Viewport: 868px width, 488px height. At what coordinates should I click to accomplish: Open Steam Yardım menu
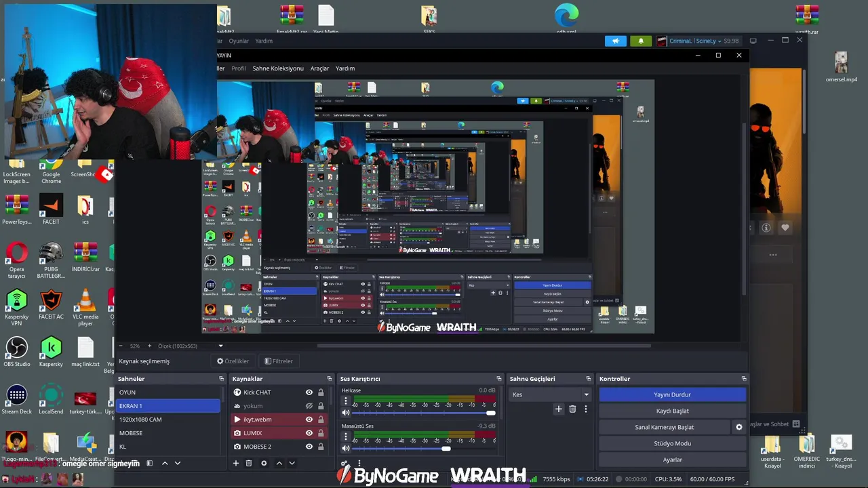tap(264, 41)
